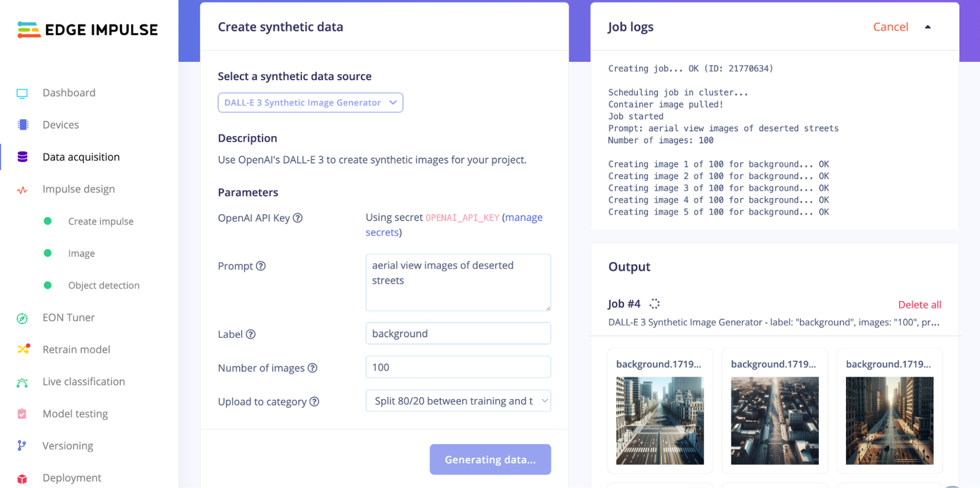Screen dimensions: 980x488
Task: Select the Model testing icon
Action: coord(22,413)
